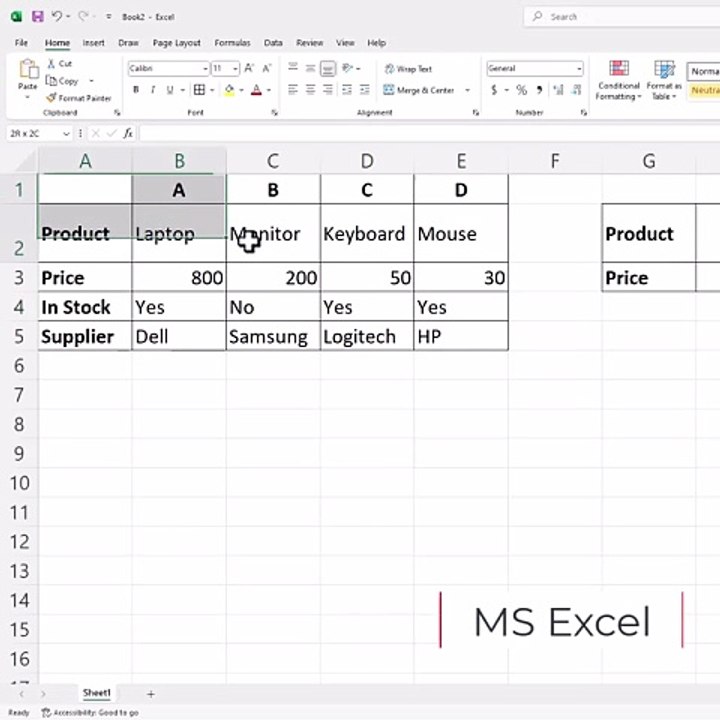The height and width of the screenshot is (720, 720).
Task: Click Merge & Center button
Action: 419,90
